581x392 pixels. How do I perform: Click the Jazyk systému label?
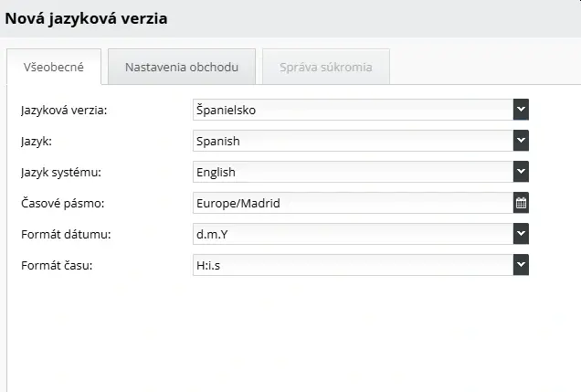[x=61, y=173]
